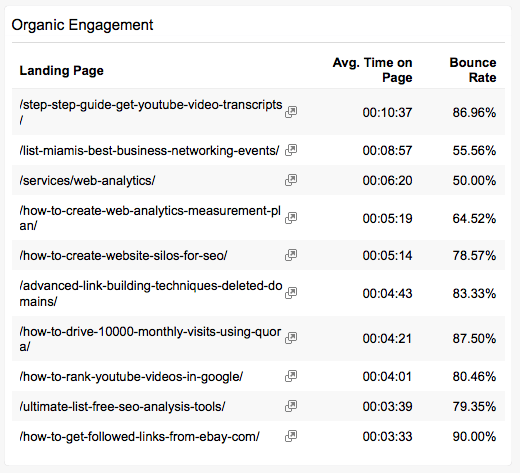Open external link icon for miamis-best-business-networking-events
Screen dimensions: 520x473
coord(291,150)
